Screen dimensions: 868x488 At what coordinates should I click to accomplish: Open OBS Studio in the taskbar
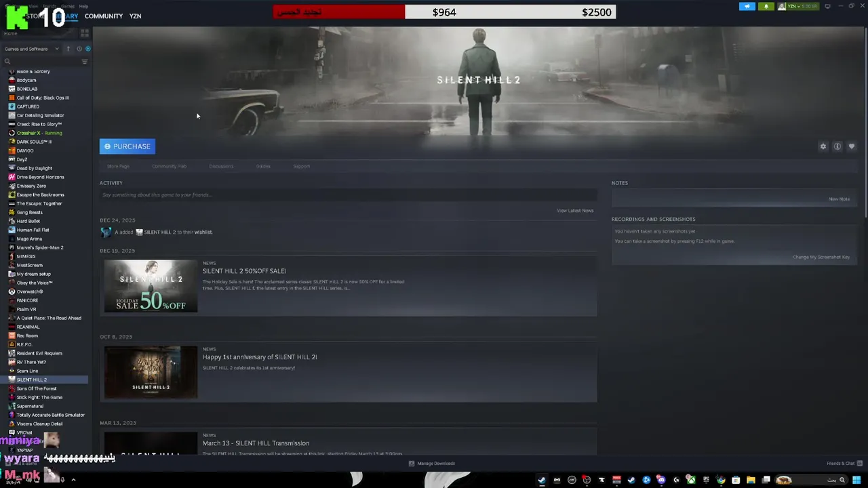(x=586, y=480)
